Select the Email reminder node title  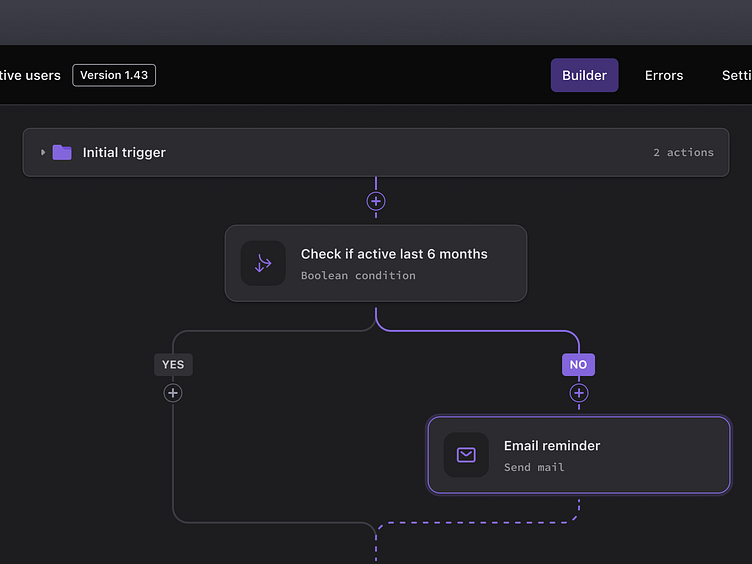pos(552,445)
